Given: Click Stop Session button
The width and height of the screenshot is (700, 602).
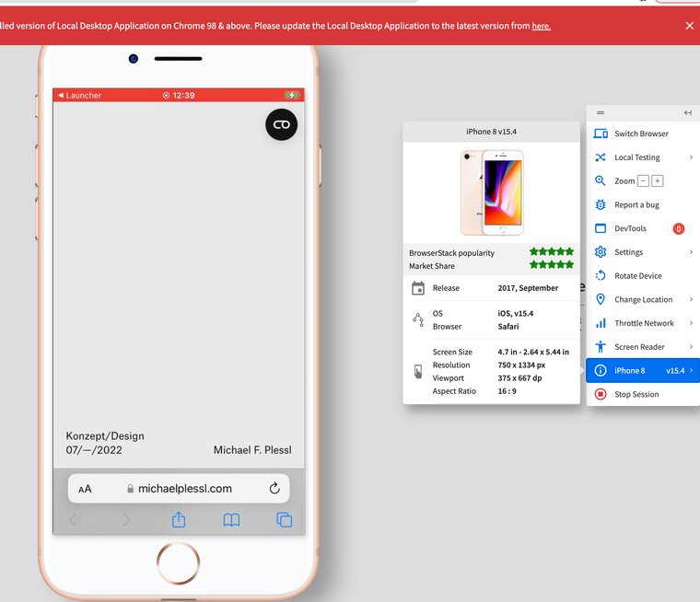Looking at the screenshot, I should tap(636, 395).
